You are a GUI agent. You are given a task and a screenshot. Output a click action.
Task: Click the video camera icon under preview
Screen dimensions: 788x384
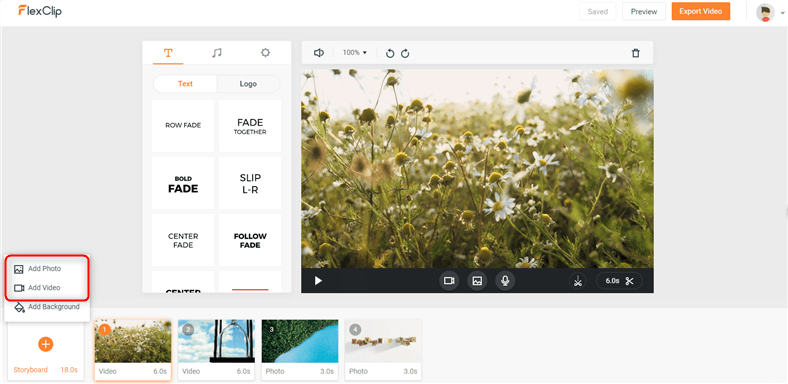[449, 281]
